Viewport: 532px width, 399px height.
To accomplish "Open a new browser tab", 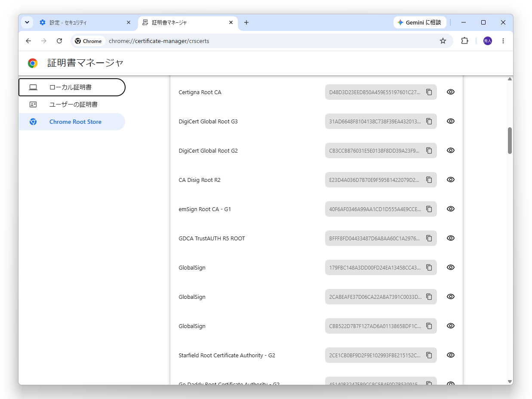I will pos(246,22).
